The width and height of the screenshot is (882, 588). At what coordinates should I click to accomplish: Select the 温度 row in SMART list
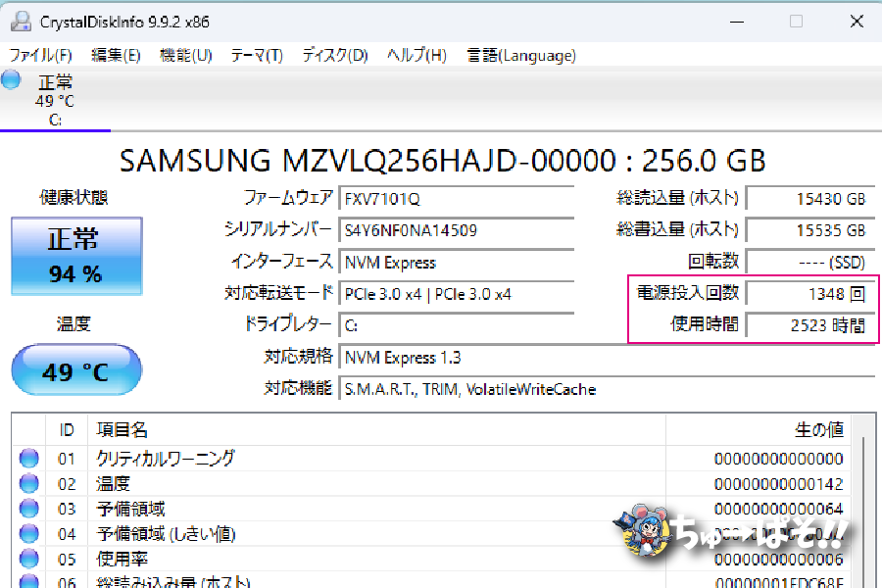tap(431, 483)
